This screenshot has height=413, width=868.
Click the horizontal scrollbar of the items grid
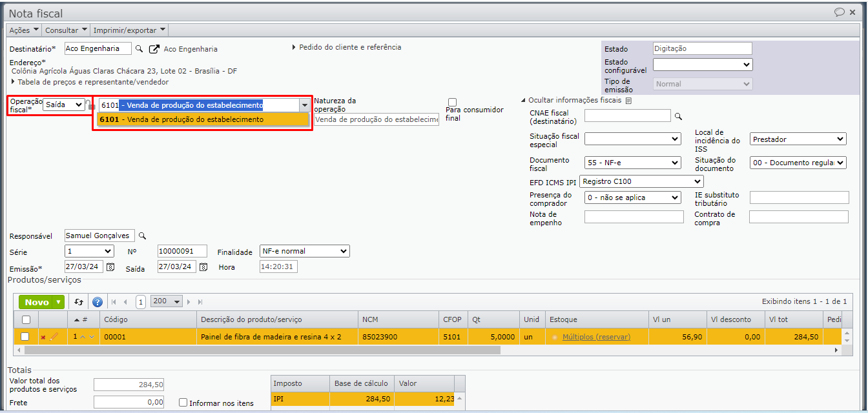tap(262, 350)
